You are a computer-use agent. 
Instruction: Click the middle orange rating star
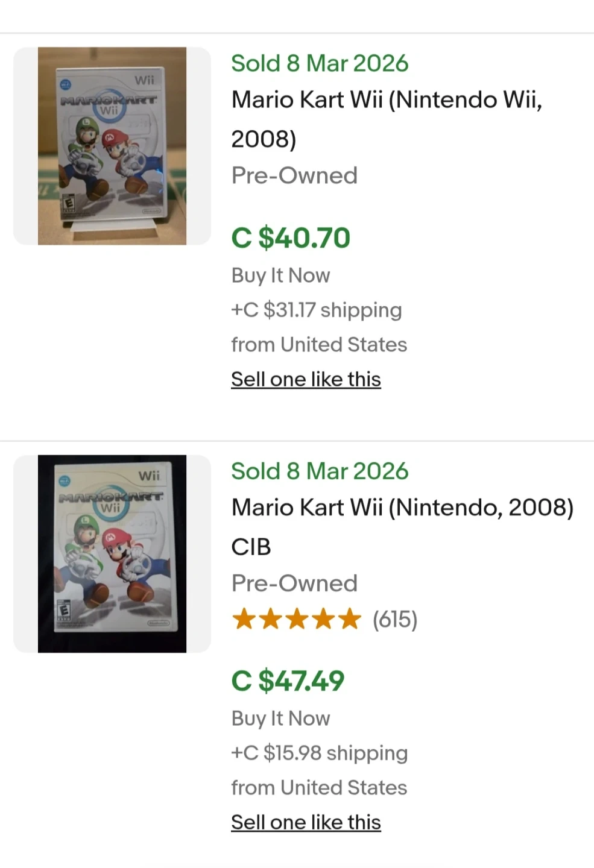pyautogui.click(x=297, y=619)
